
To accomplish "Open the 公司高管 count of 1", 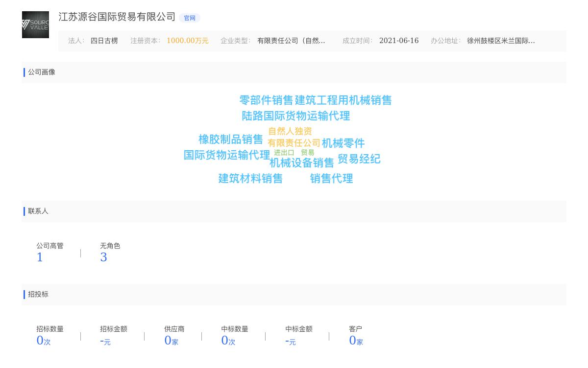I will (40, 257).
